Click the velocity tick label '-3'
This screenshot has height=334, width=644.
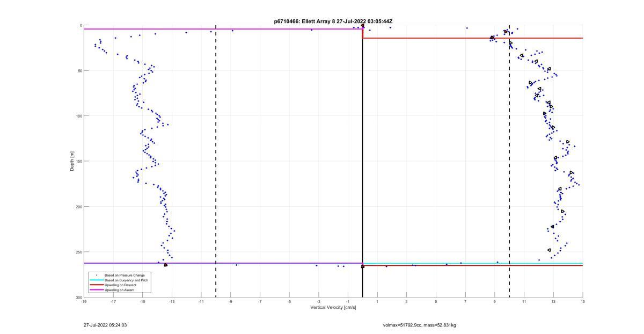[x=319, y=302]
